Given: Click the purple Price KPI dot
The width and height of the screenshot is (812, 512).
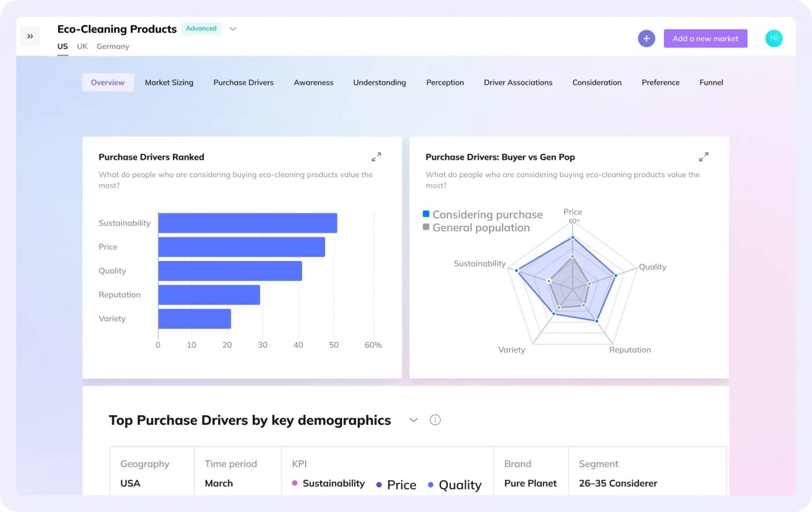Looking at the screenshot, I should [379, 485].
